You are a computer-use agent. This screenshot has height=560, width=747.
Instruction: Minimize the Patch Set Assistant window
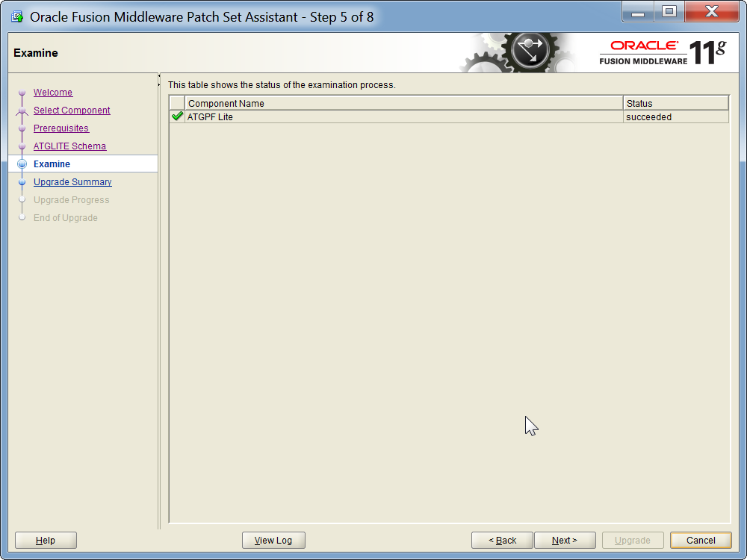pyautogui.click(x=638, y=12)
